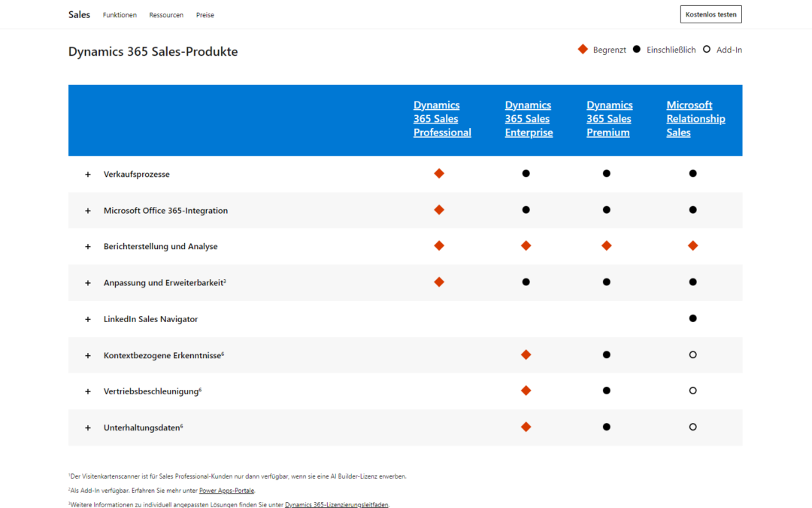Open Dynamics 365 Sales Enterprise link
The height and width of the screenshot is (508, 812).
(529, 119)
